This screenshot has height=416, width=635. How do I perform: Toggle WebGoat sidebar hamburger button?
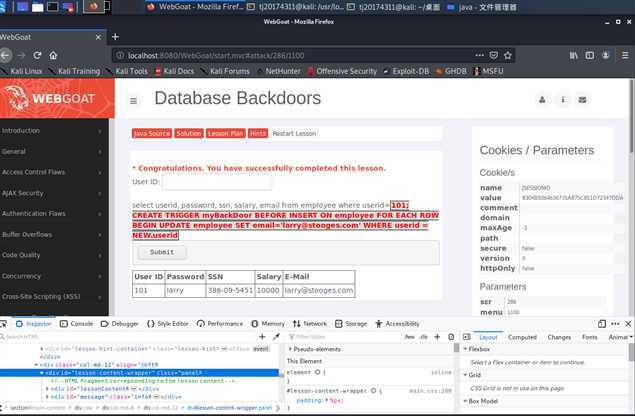click(x=133, y=100)
